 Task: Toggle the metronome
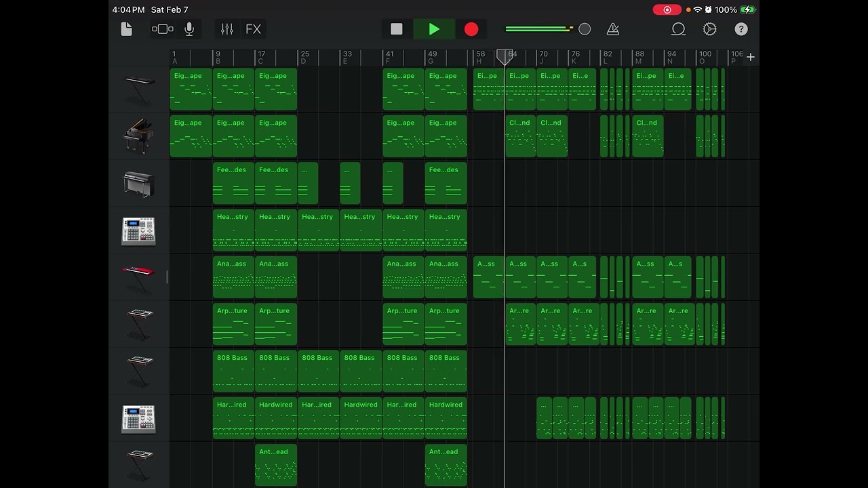tap(613, 29)
